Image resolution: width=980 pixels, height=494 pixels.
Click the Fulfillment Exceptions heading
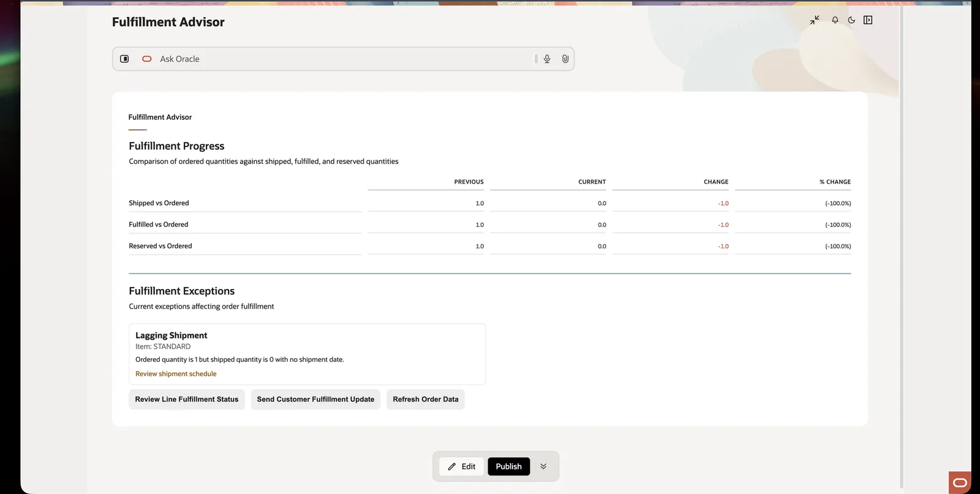(181, 291)
